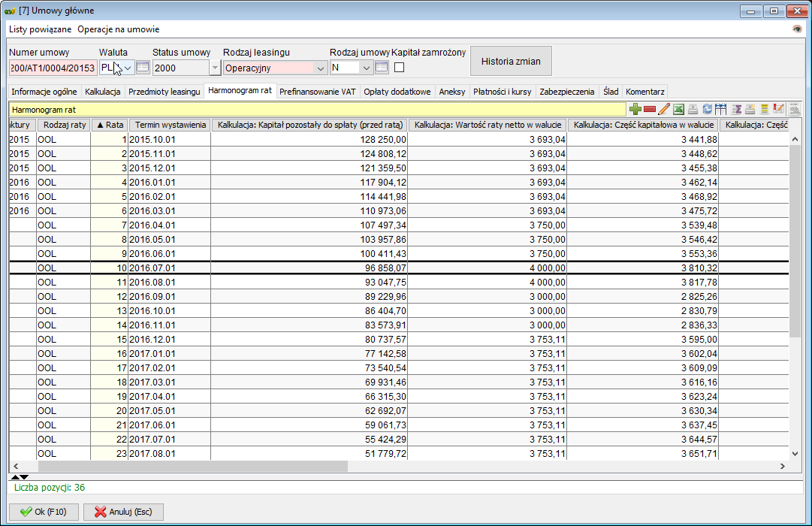Click the Numer umowy input field
The height and width of the screenshot is (526, 812).
[x=53, y=68]
